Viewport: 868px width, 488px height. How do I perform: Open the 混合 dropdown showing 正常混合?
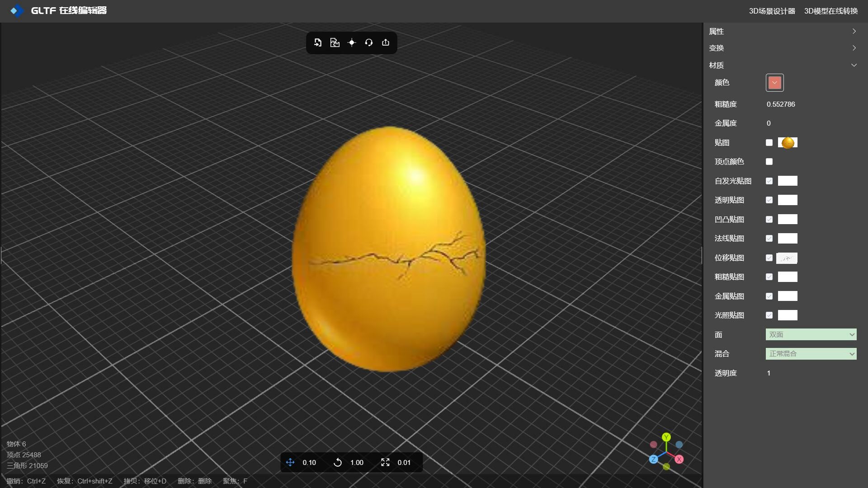[811, 354]
